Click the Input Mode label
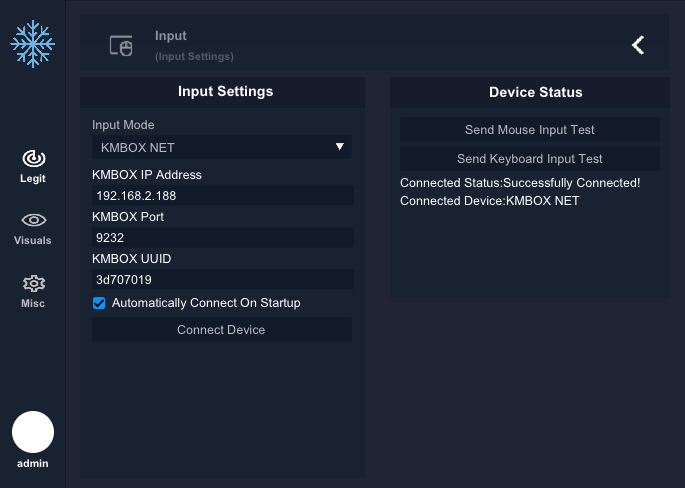685x488 pixels. click(123, 125)
